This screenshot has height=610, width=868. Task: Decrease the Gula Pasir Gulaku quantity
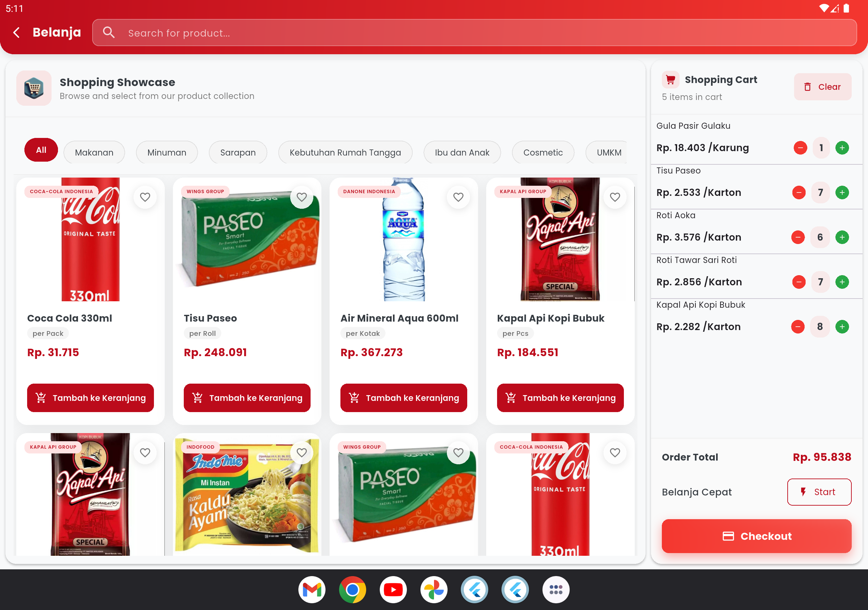[800, 148]
